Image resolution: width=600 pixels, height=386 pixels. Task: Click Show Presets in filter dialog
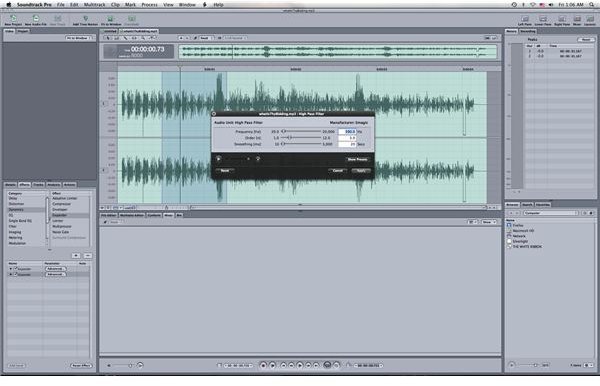(357, 159)
